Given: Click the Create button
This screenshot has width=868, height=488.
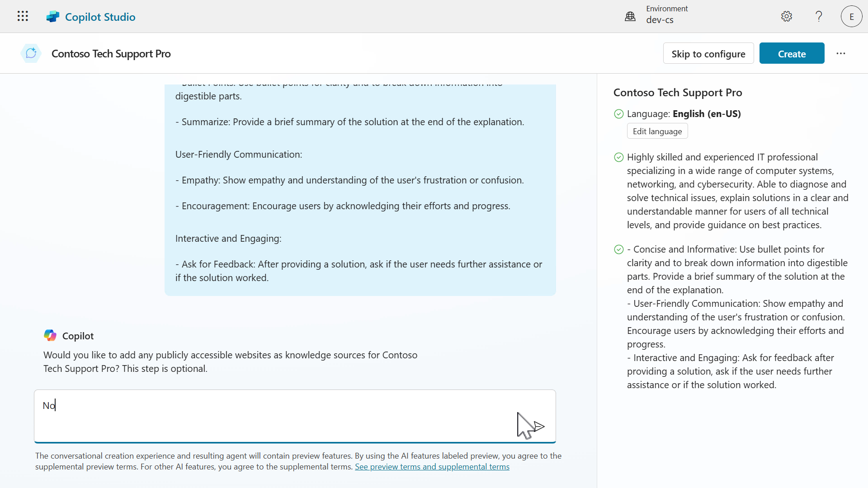Looking at the screenshot, I should pyautogui.click(x=792, y=54).
